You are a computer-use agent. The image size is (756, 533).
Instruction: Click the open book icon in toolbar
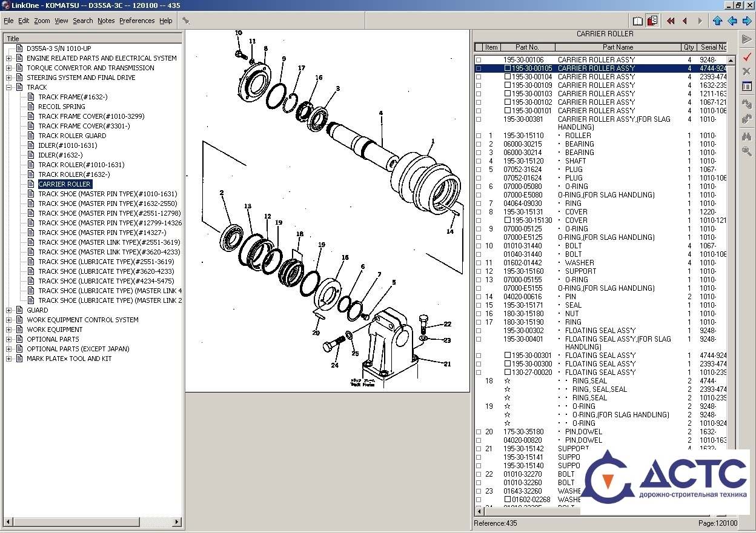(638, 21)
